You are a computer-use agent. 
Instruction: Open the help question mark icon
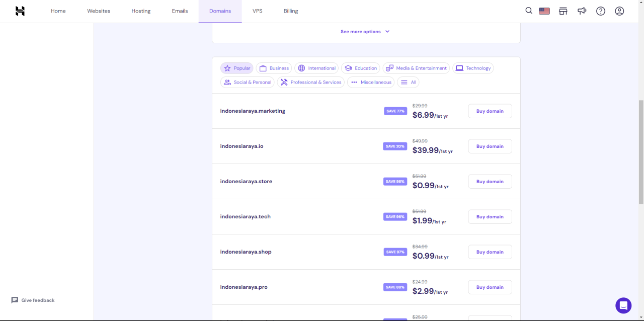(601, 11)
